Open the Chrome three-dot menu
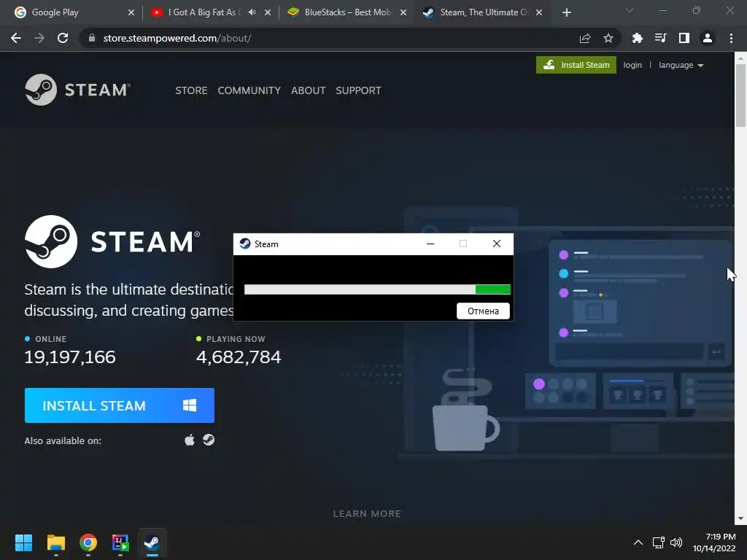Image resolution: width=747 pixels, height=560 pixels. coord(731,38)
